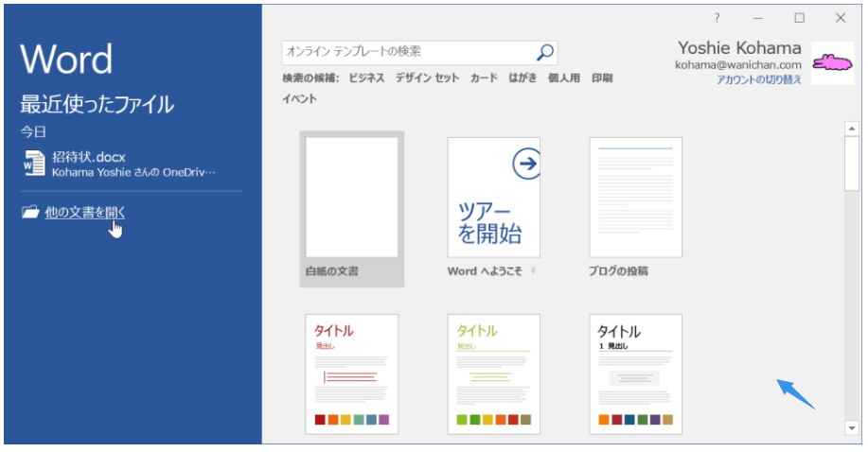868x452 pixels.
Task: Select はがき search suggestion
Action: click(523, 78)
